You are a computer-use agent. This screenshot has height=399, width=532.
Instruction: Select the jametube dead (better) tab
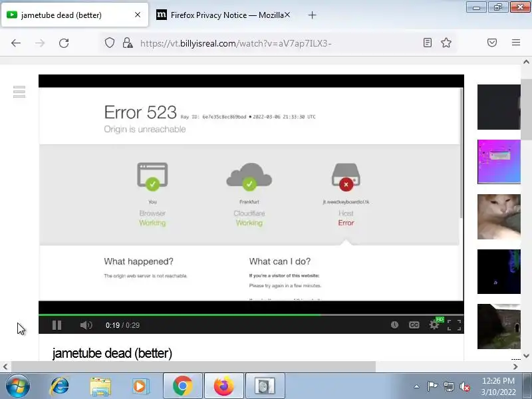[x=74, y=15]
